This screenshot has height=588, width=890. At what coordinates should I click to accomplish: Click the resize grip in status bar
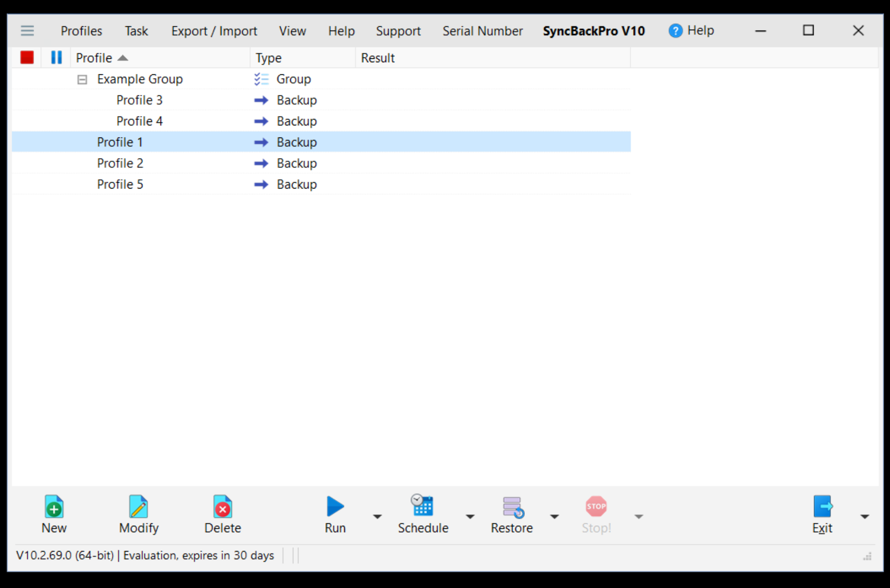click(x=867, y=556)
